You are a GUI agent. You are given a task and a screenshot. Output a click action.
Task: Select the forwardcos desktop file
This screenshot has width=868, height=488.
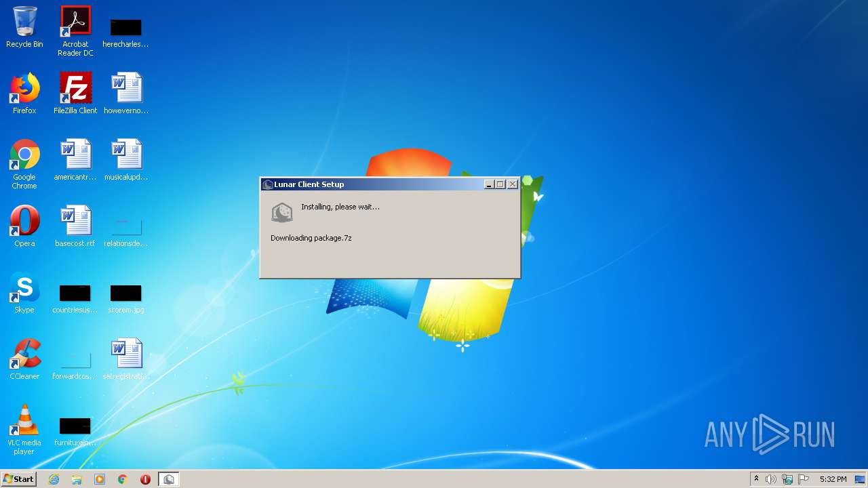coord(75,365)
